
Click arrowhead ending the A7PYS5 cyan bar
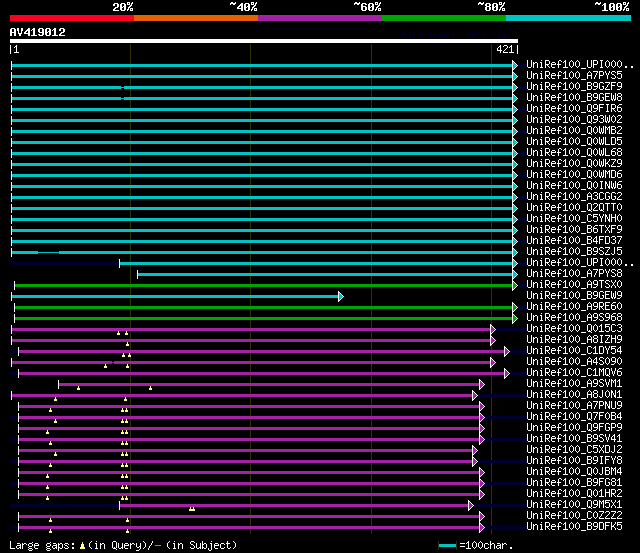pos(515,76)
